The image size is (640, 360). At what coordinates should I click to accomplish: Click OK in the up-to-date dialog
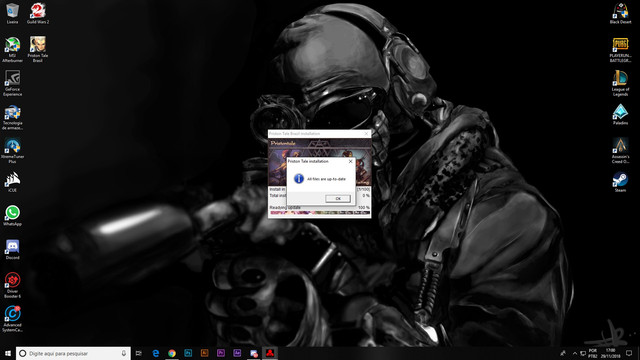pyautogui.click(x=338, y=198)
